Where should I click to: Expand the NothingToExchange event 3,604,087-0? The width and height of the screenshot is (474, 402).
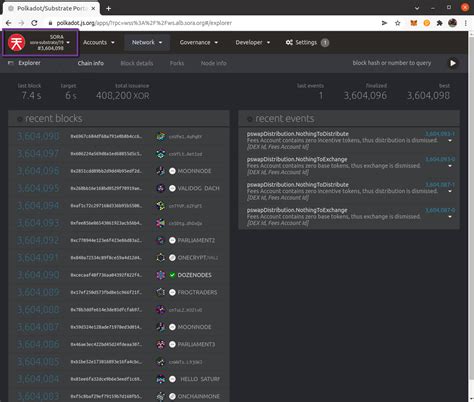[450, 217]
